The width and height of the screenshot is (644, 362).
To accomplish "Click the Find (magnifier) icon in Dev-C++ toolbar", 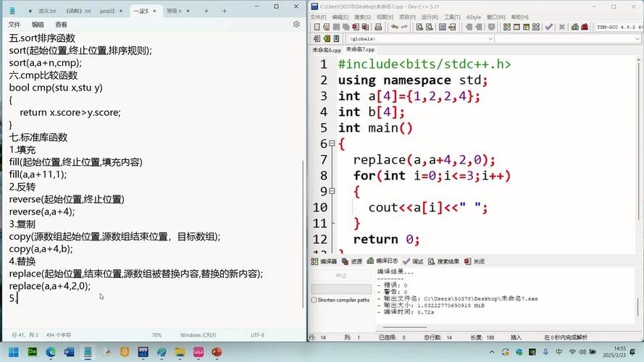I will 419,27.
